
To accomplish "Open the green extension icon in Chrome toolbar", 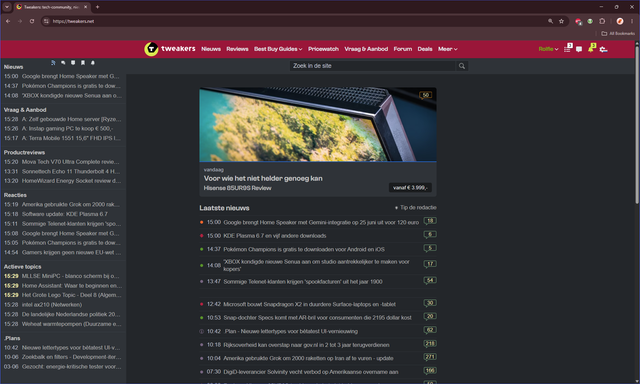I will 590,21.
